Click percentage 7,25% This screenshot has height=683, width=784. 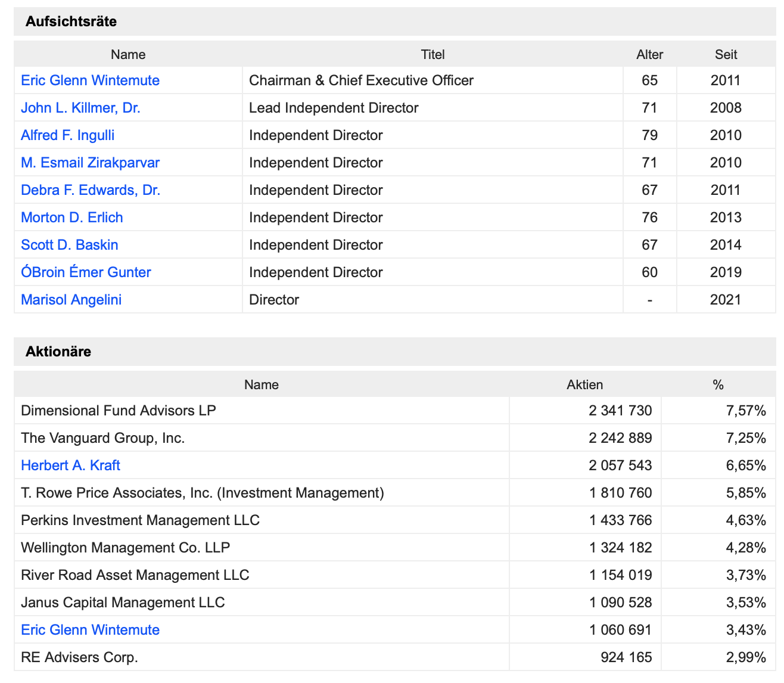click(x=746, y=438)
